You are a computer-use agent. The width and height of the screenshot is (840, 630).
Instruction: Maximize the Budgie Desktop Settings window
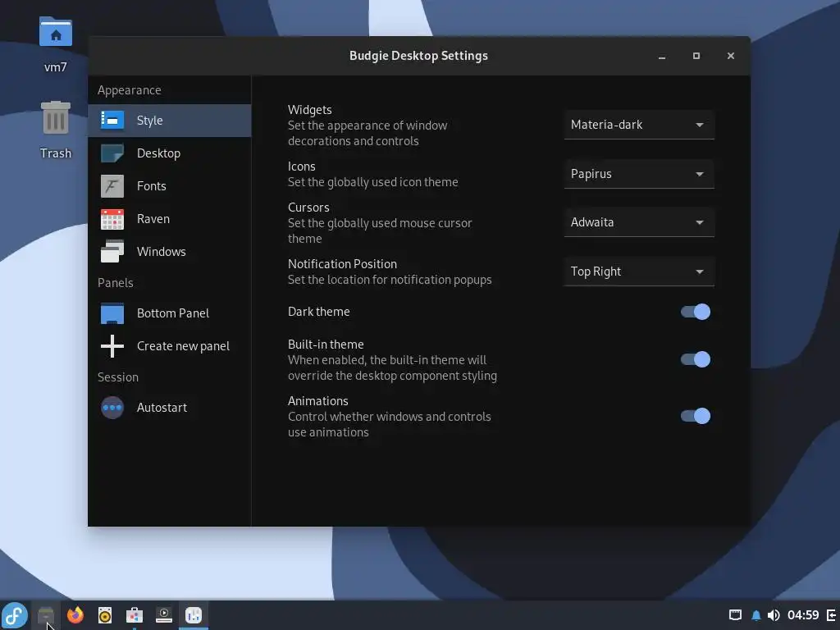[696, 57]
